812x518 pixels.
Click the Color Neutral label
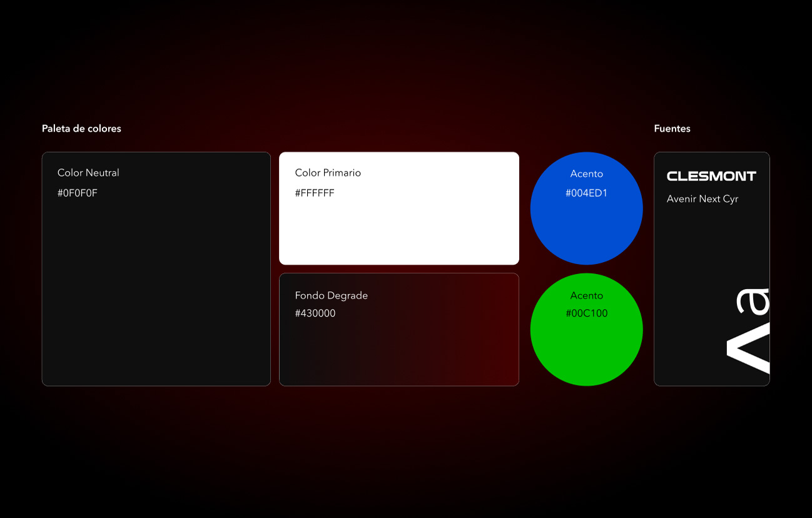[88, 173]
